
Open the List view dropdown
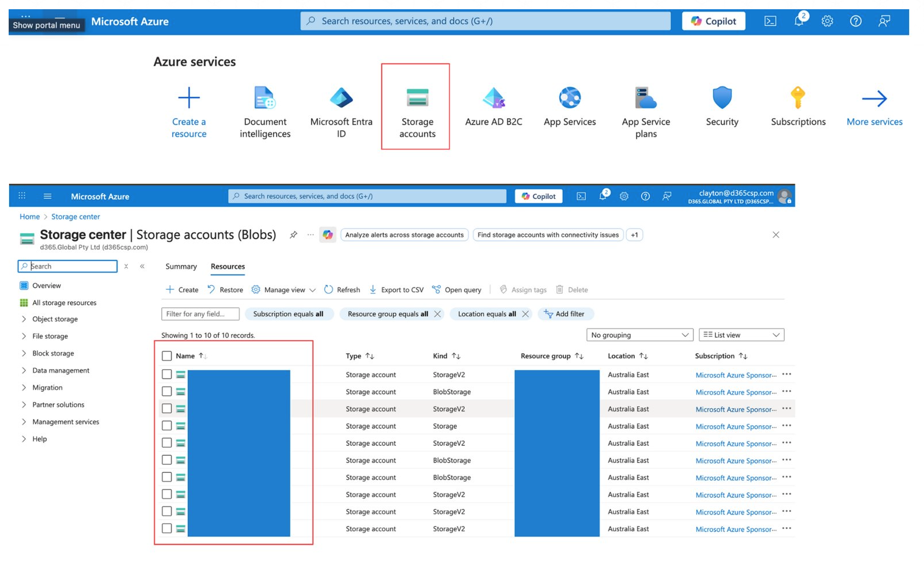[x=741, y=335]
